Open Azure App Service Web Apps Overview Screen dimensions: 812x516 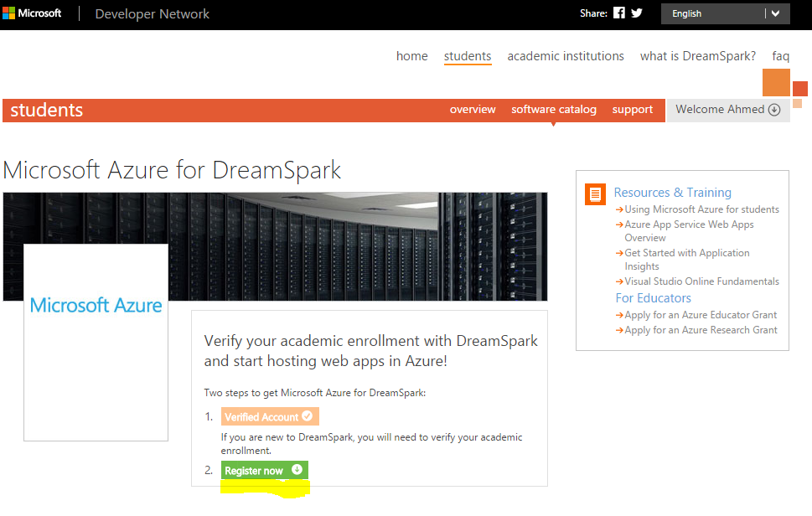[689, 231]
